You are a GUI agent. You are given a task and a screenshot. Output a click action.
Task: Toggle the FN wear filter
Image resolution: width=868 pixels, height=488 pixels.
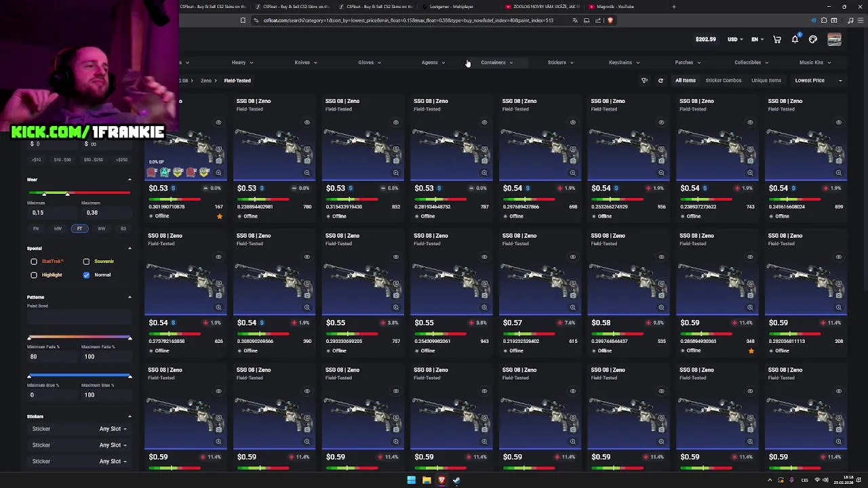click(36, 229)
